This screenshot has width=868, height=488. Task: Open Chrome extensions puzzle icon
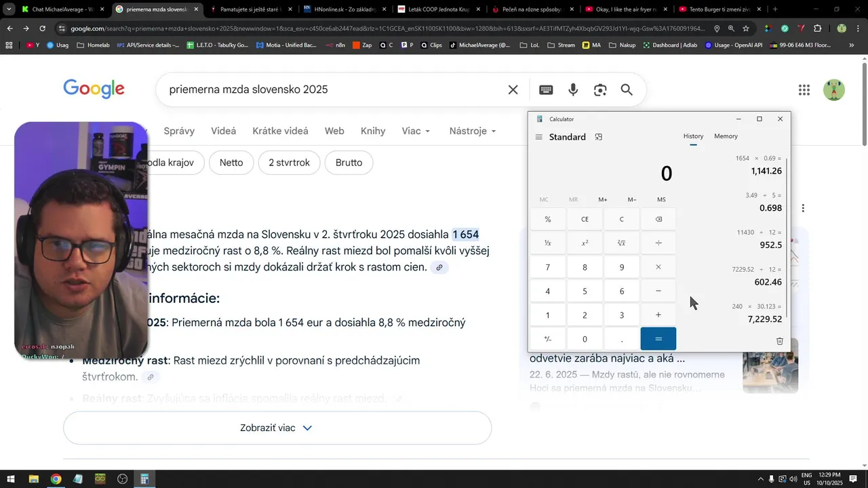(817, 28)
